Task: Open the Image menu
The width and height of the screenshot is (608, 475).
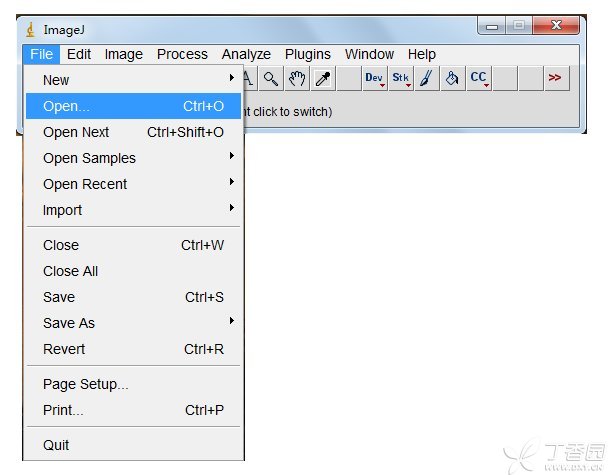Action: [124, 54]
